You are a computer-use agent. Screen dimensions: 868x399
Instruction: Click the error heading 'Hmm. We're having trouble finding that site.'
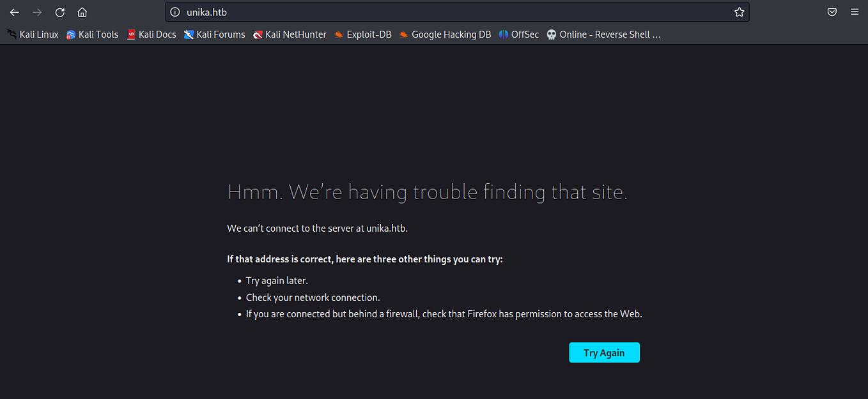point(428,192)
